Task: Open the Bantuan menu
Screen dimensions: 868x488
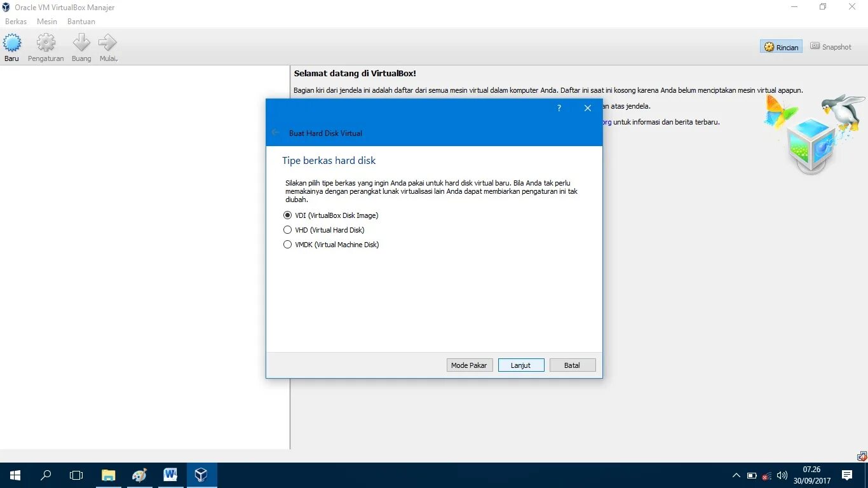Action: click(x=81, y=22)
